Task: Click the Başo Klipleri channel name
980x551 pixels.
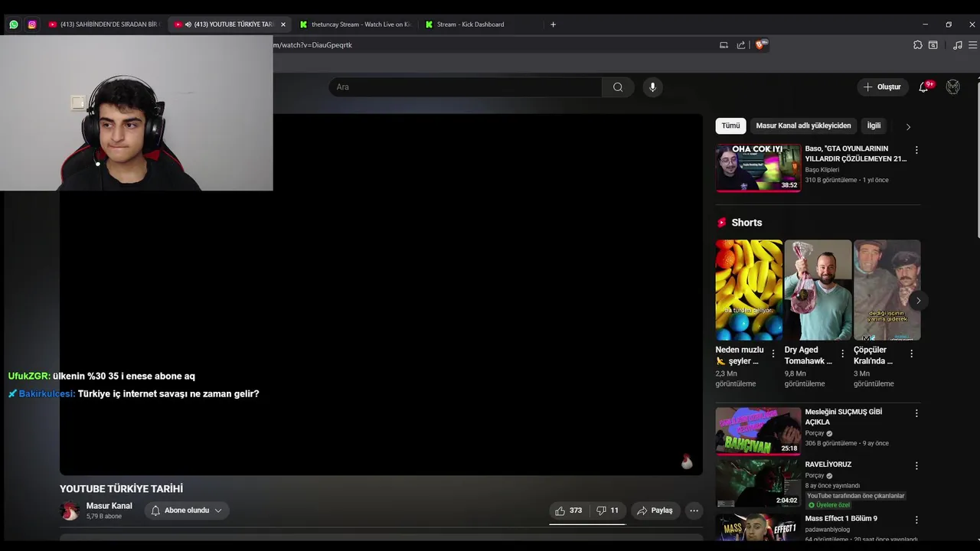Action: (822, 170)
